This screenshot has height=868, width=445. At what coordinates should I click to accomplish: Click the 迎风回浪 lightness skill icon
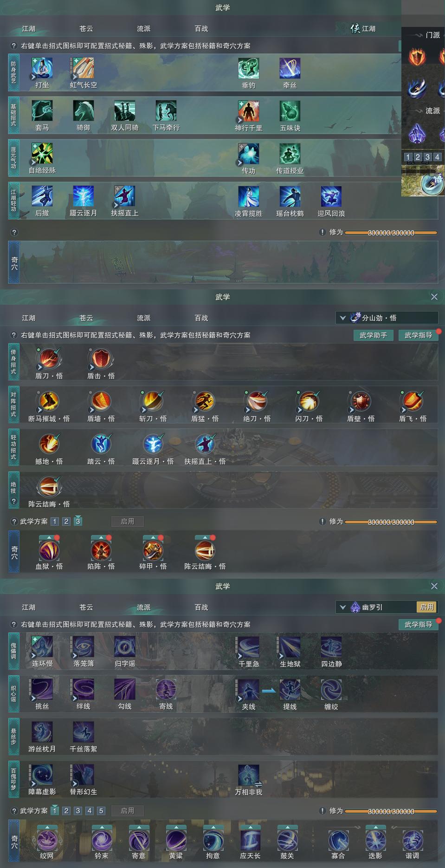(x=331, y=197)
